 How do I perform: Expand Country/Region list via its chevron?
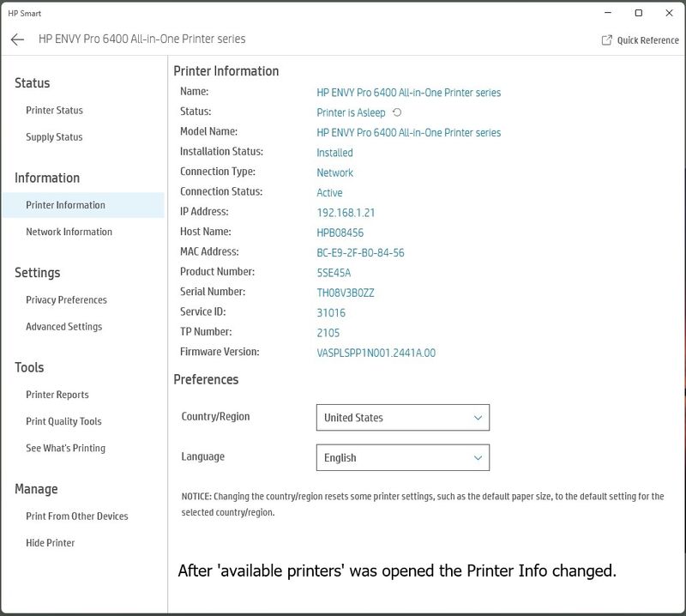pyautogui.click(x=478, y=418)
